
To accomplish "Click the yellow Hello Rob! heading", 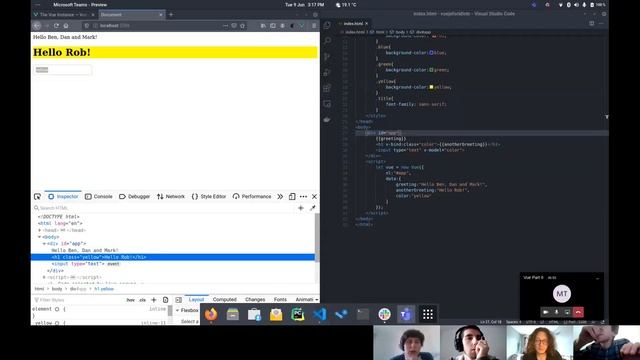I will 175,52.
